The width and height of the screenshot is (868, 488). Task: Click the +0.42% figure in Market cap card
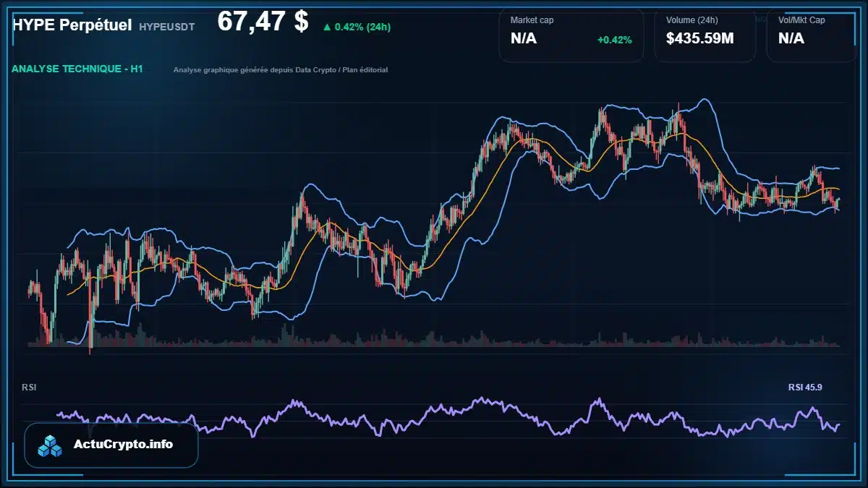[614, 40]
